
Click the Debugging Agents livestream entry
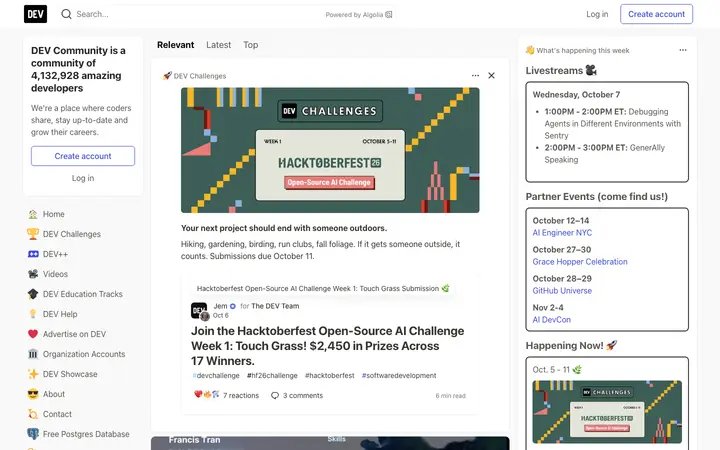pyautogui.click(x=613, y=124)
